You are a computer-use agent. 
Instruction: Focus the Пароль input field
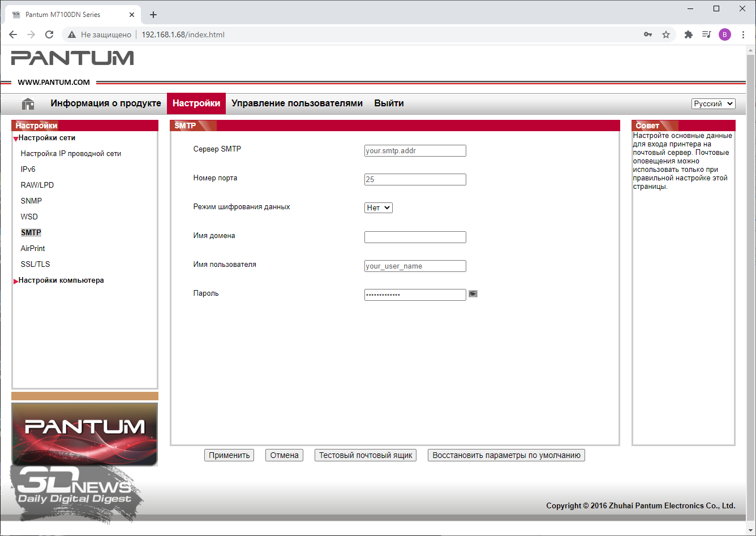coord(415,295)
